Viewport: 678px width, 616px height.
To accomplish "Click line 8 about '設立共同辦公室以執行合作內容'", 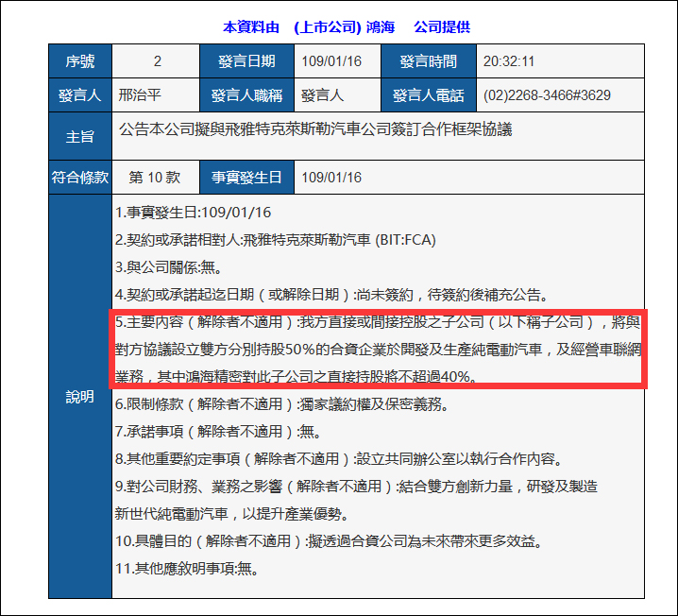I will point(339,458).
